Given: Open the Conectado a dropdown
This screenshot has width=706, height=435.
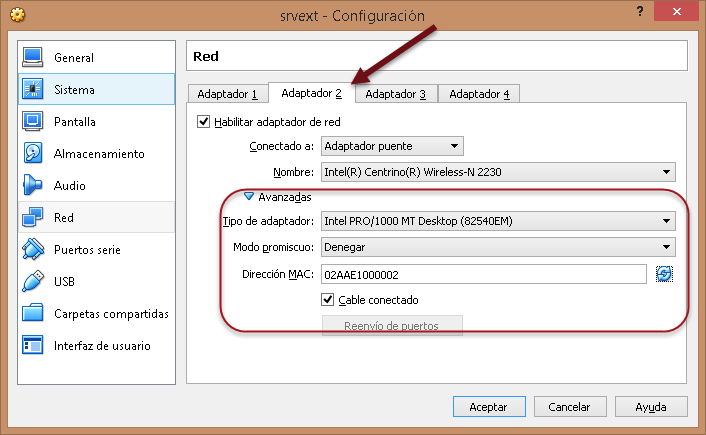Looking at the screenshot, I should pos(392,147).
